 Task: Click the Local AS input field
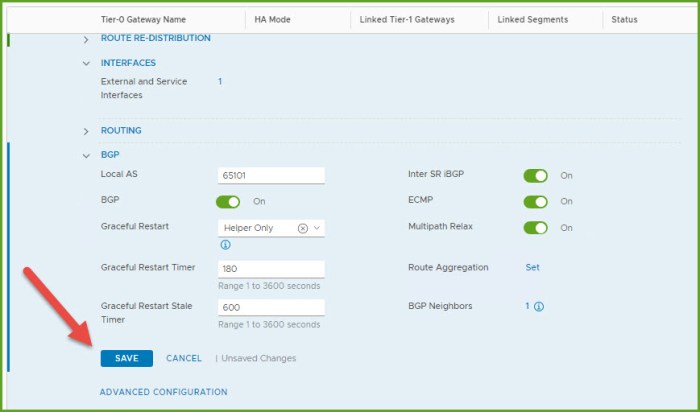(271, 175)
